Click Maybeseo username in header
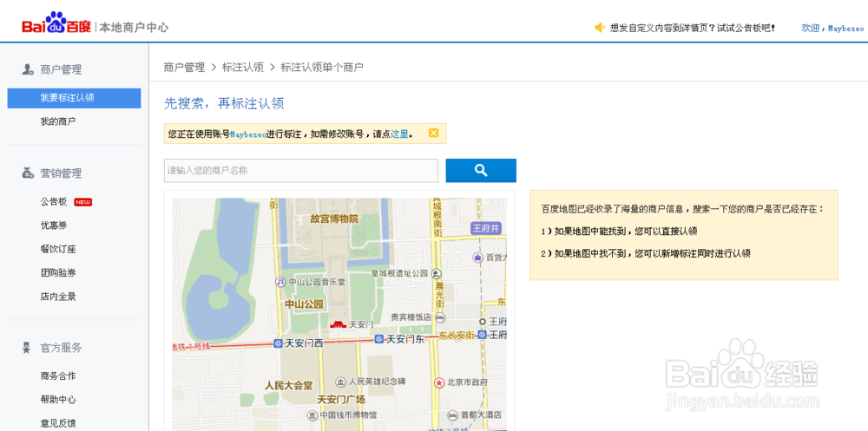Screen dimensions: 868x431 click(x=845, y=29)
